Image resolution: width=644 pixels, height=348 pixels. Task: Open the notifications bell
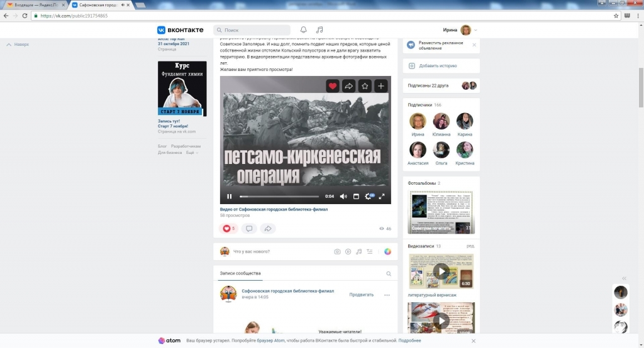tap(303, 30)
